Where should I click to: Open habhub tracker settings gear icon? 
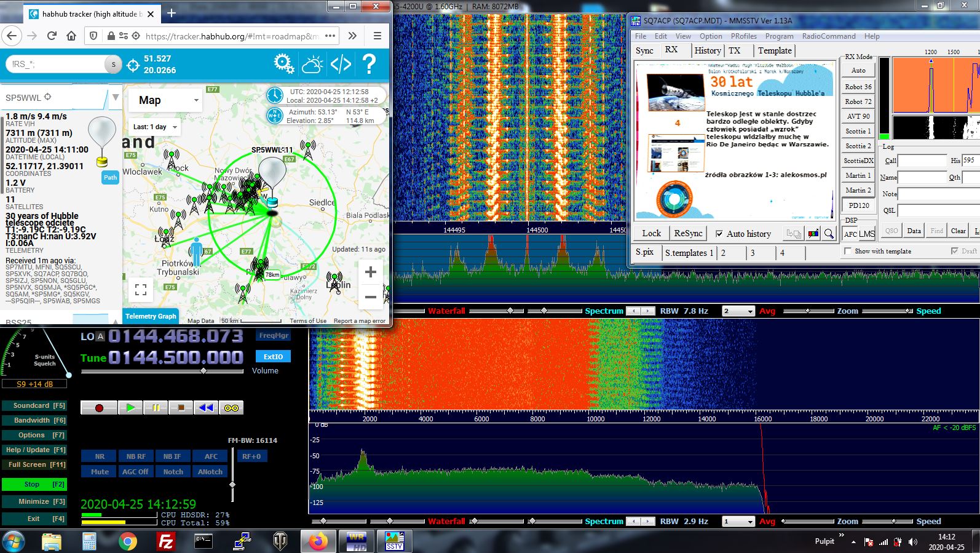tap(283, 63)
